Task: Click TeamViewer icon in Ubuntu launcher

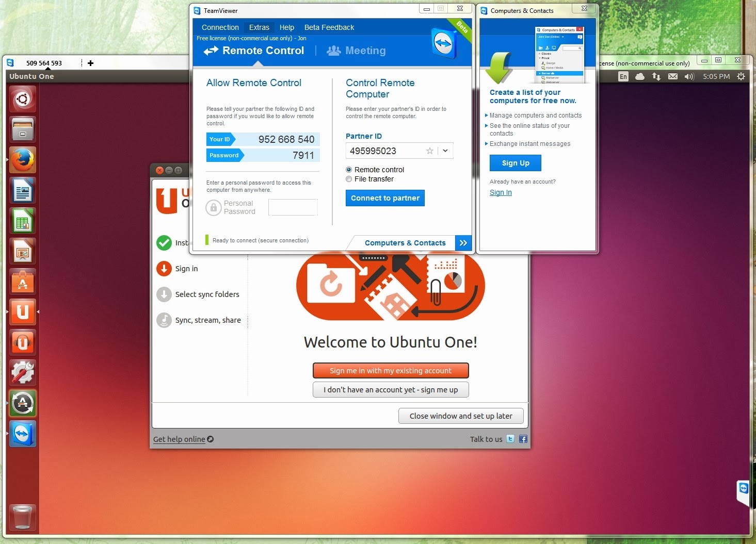Action: click(23, 433)
